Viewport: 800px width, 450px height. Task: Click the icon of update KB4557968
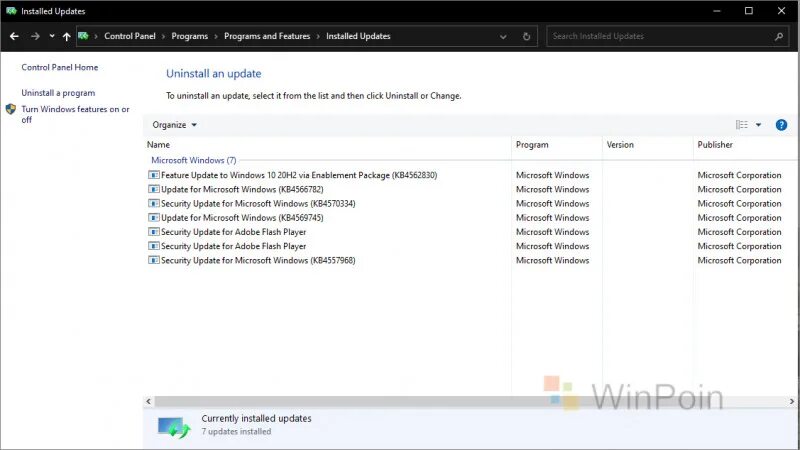[x=154, y=260]
